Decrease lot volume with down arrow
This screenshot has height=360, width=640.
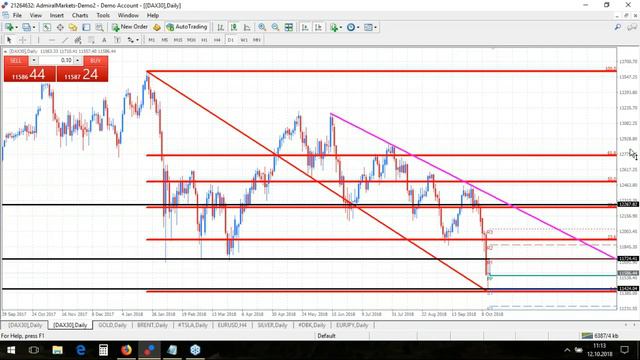tap(34, 60)
